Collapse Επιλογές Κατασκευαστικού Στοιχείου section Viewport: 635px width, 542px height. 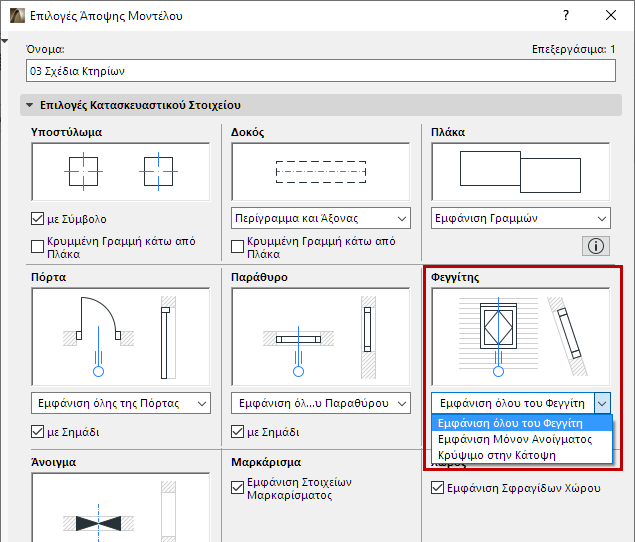pyautogui.click(x=30, y=105)
